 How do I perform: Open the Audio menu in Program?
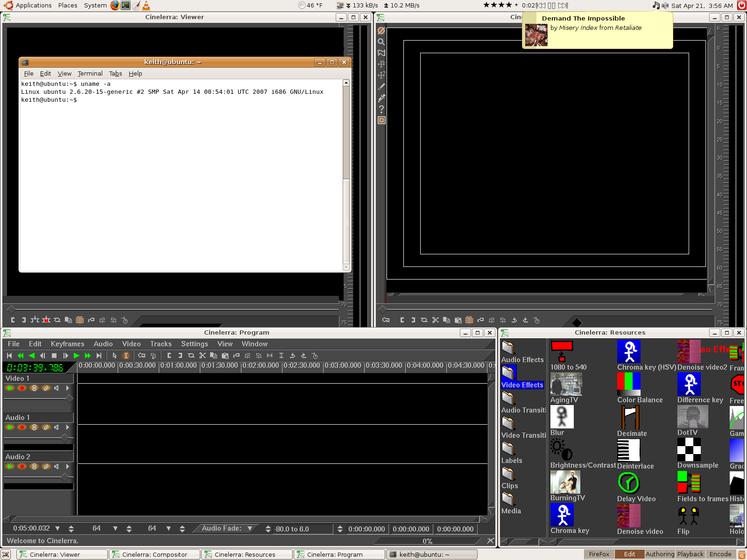[x=103, y=344]
